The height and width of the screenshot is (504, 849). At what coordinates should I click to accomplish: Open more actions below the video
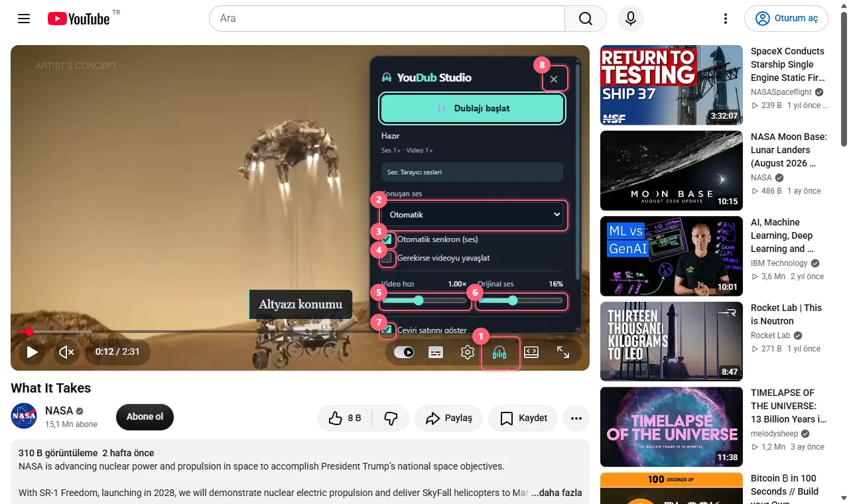coord(576,418)
